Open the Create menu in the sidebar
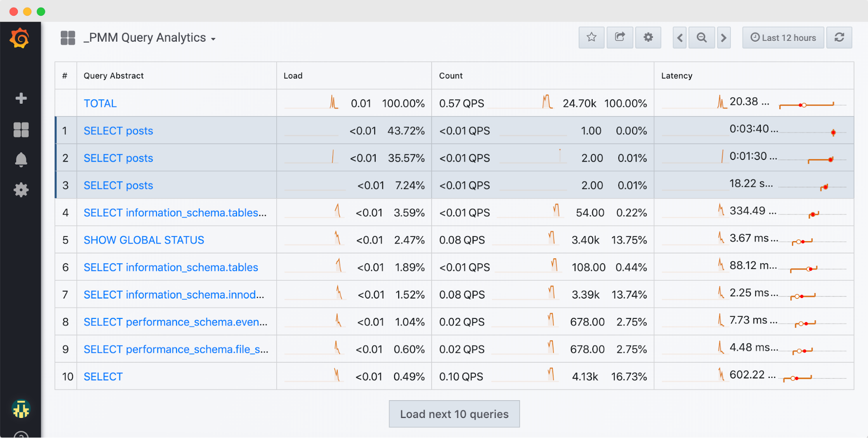 tap(20, 99)
